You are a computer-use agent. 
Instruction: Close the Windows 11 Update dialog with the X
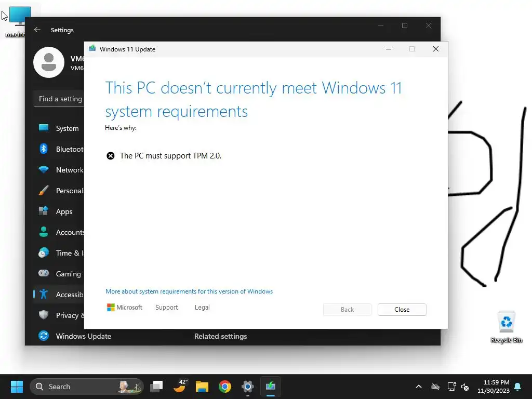point(436,49)
